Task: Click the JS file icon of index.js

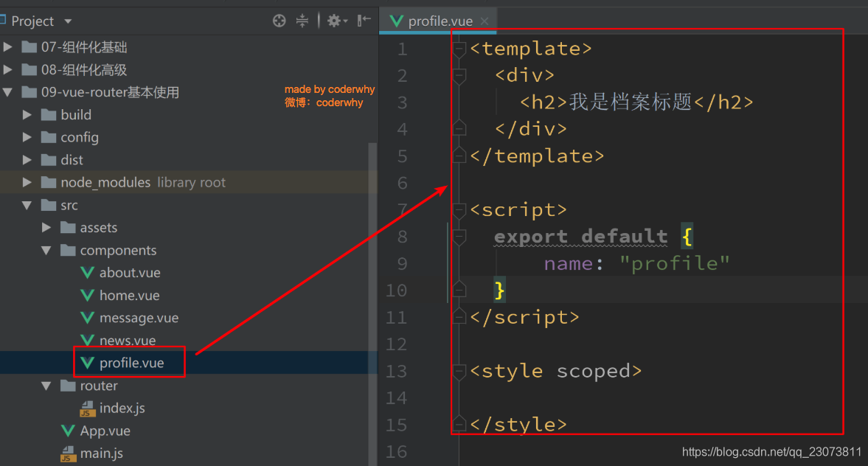Action: [87, 408]
